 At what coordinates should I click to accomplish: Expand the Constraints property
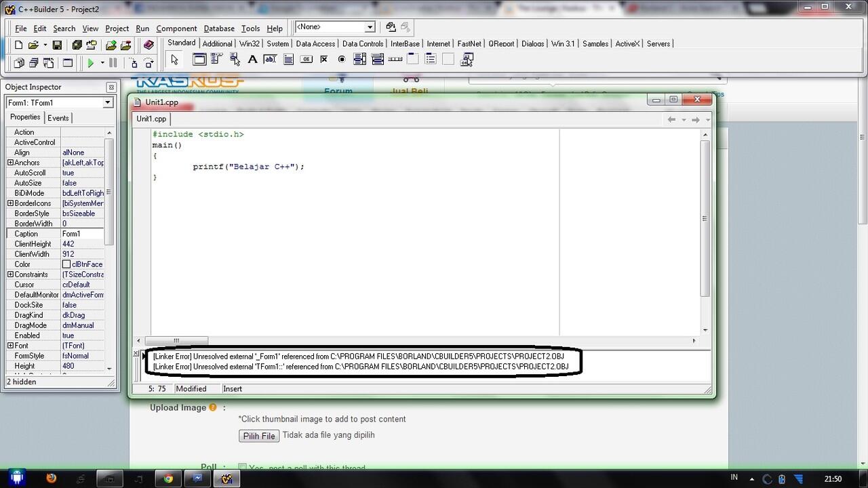pos(10,274)
